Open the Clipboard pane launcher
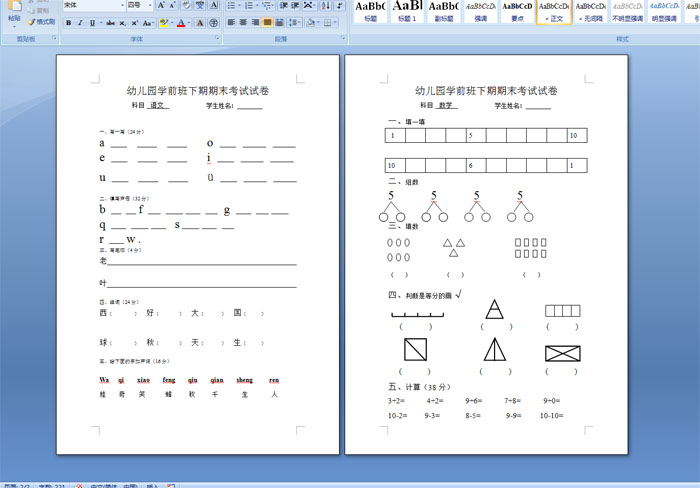This screenshot has height=488, width=700. tap(54, 38)
